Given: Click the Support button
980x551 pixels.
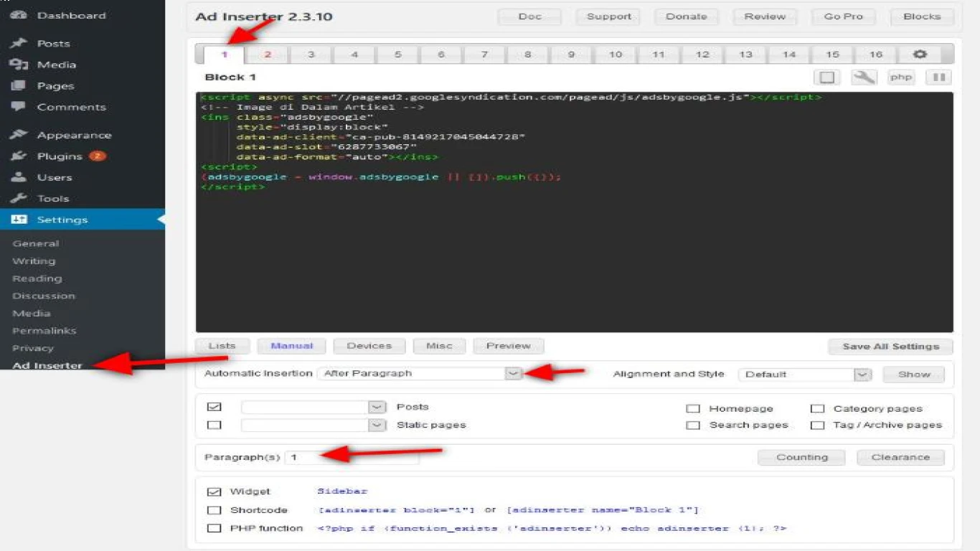Looking at the screenshot, I should pyautogui.click(x=608, y=17).
